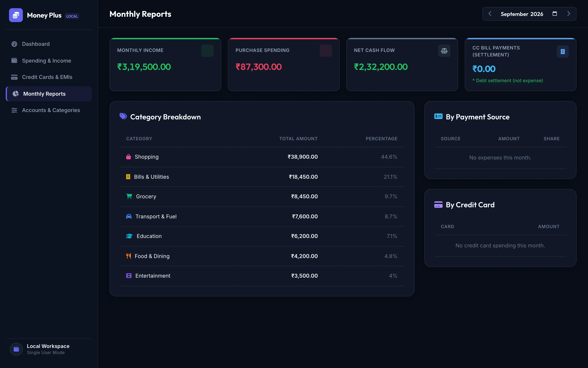This screenshot has width=588, height=368.
Task: Click the By Payment Source money icon
Action: tap(438, 116)
